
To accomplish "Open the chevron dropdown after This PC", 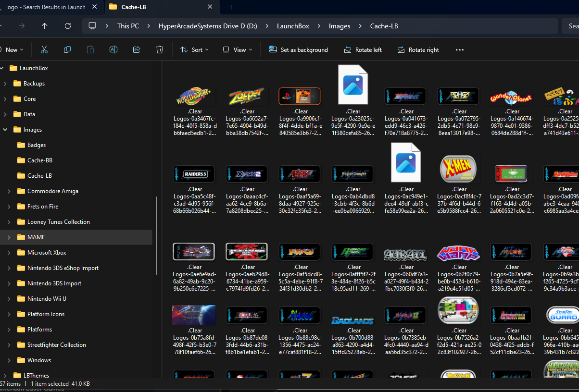I will (x=148, y=26).
